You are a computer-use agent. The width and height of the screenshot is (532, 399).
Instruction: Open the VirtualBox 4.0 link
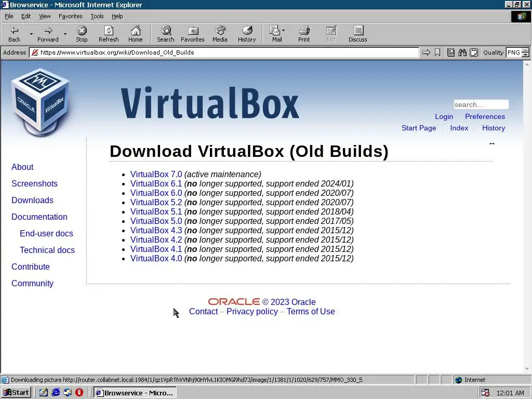point(156,258)
